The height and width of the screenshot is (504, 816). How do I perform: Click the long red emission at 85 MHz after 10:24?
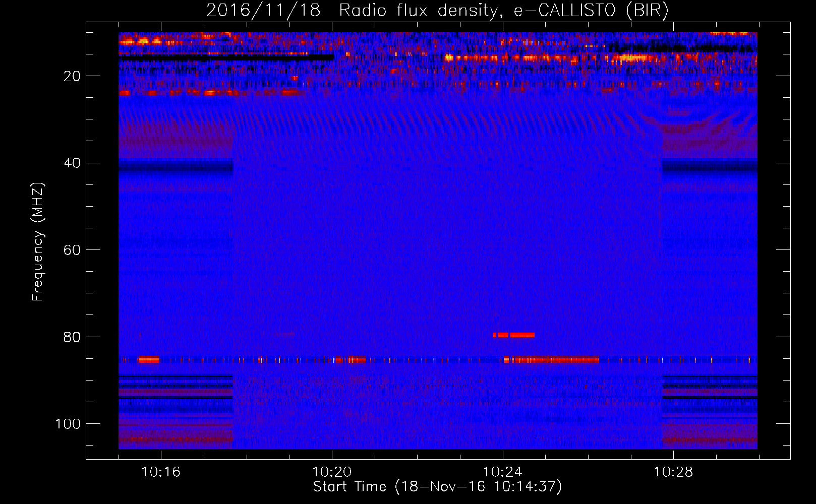551,360
